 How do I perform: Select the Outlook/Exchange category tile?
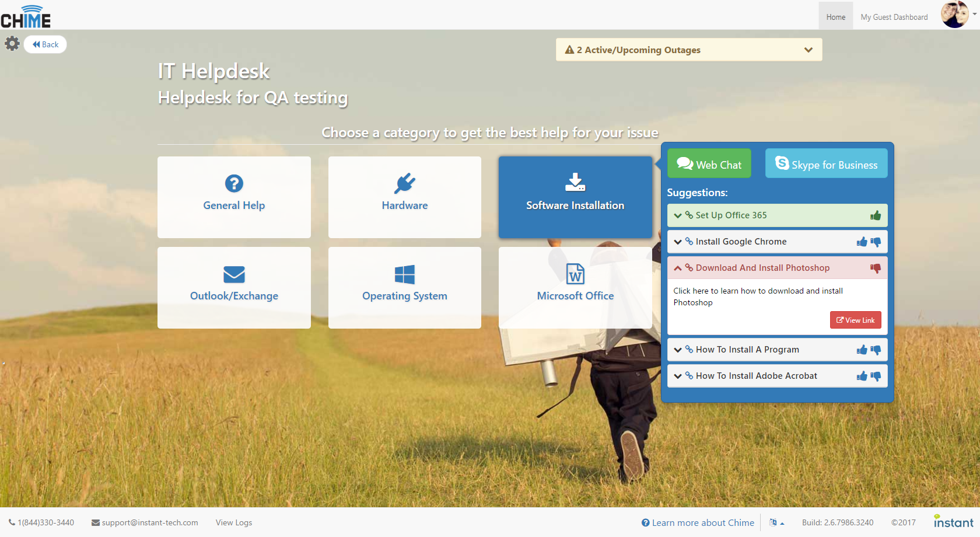tap(234, 288)
